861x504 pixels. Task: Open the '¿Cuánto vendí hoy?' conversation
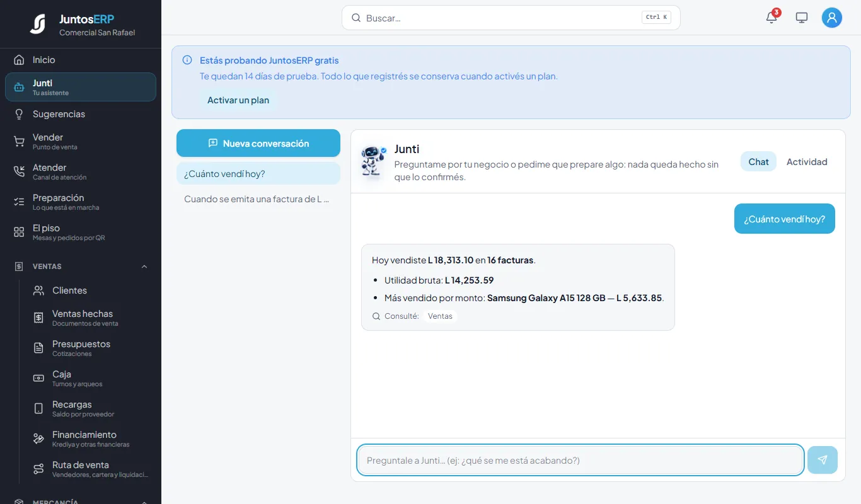[258, 173]
